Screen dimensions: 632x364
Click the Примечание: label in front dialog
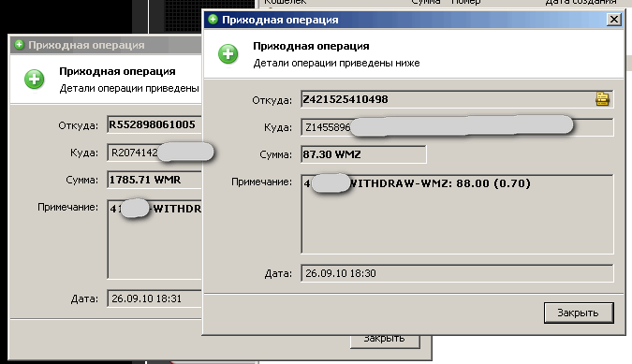(x=261, y=182)
